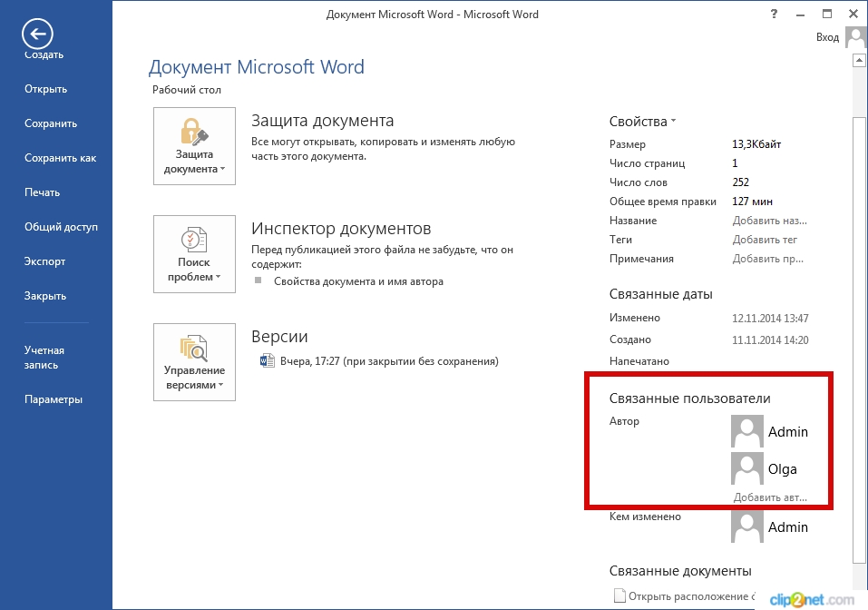Click the Добавить примечания field

[768, 259]
